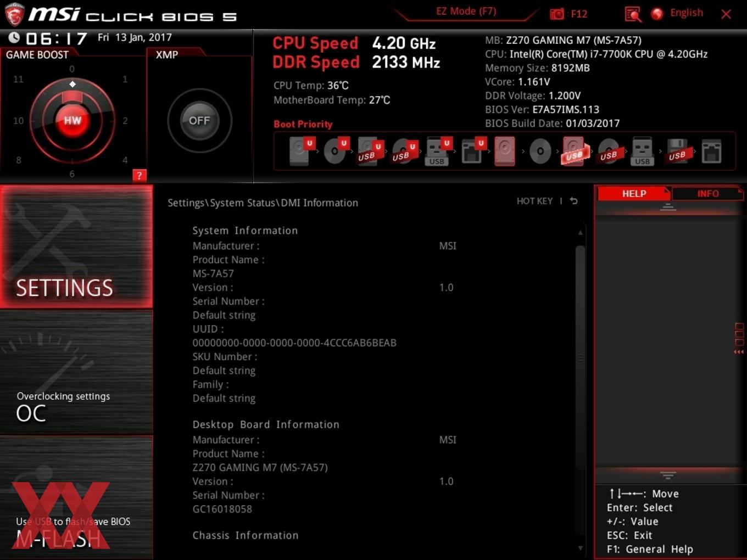Toggle the XMP OFF button
Image resolution: width=747 pixels, height=560 pixels.
199,120
